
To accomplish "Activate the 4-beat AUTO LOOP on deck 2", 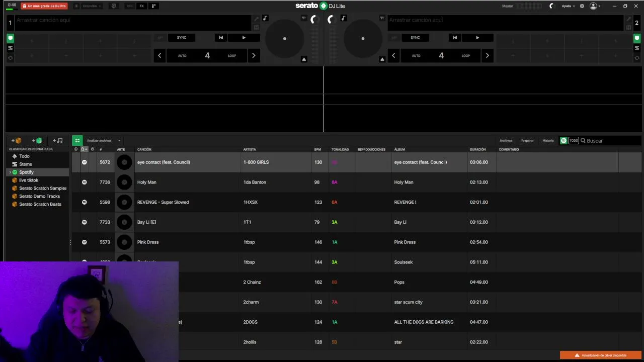I will pyautogui.click(x=441, y=55).
